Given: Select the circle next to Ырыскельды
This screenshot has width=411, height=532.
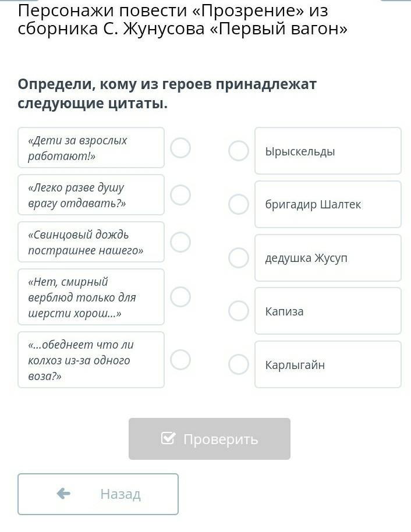Looking at the screenshot, I should point(239,151).
